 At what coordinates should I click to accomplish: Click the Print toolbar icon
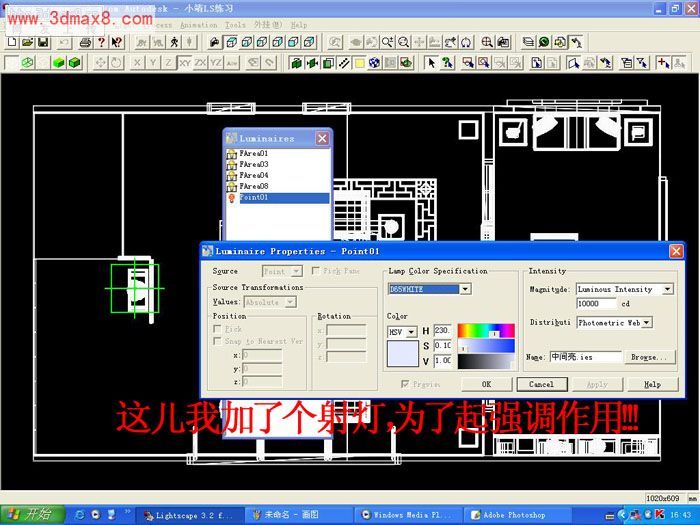(x=85, y=42)
